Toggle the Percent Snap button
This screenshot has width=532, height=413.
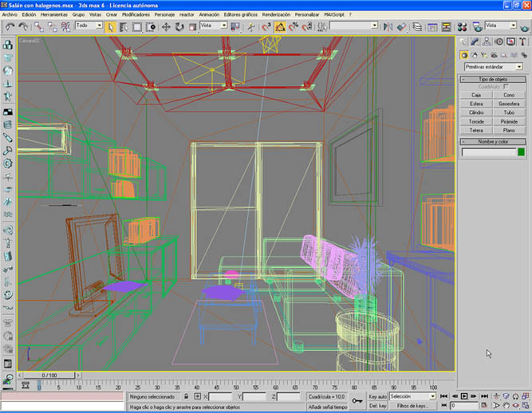294,27
